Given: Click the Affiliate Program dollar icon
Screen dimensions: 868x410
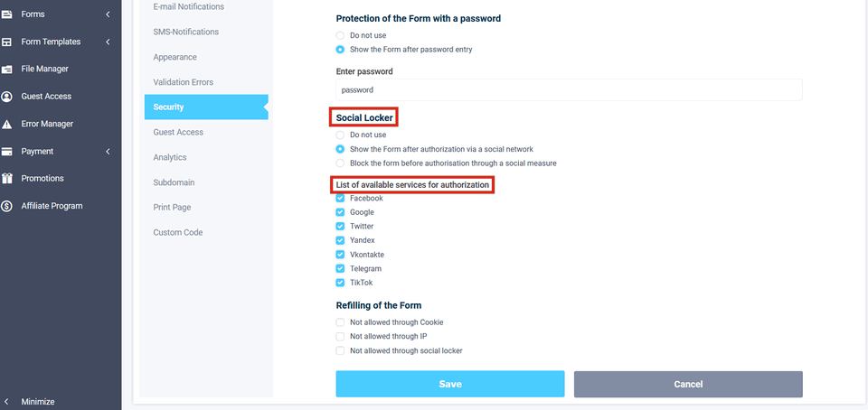Looking at the screenshot, I should (7, 206).
